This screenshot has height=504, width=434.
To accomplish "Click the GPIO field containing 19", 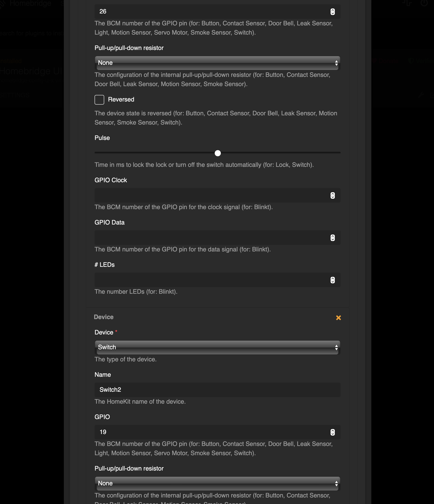I will coord(218,432).
